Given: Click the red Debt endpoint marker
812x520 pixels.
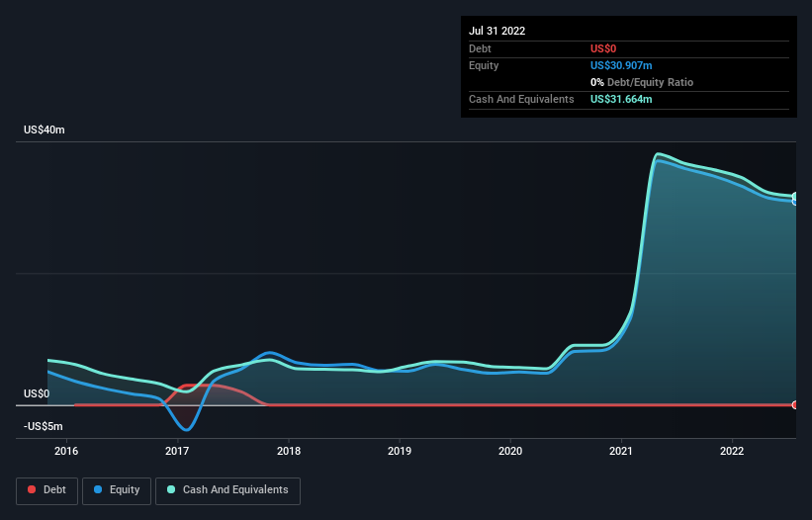Looking at the screenshot, I should [795, 405].
